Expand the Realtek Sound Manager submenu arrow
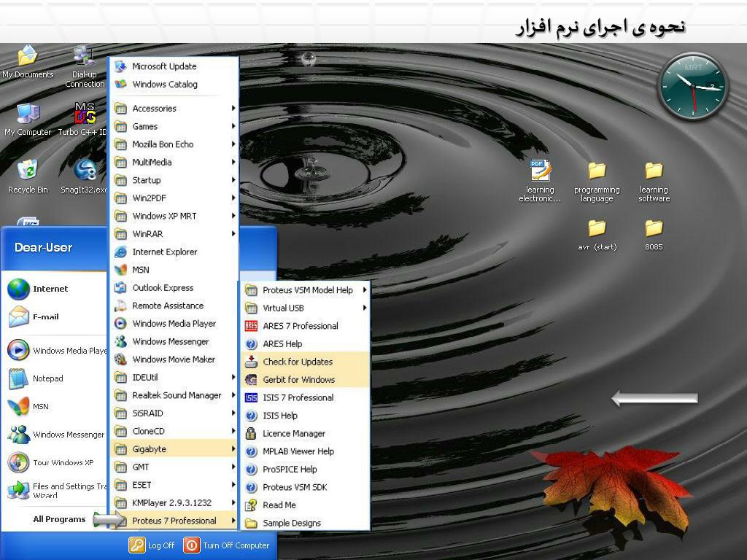747x560 pixels. (233, 395)
